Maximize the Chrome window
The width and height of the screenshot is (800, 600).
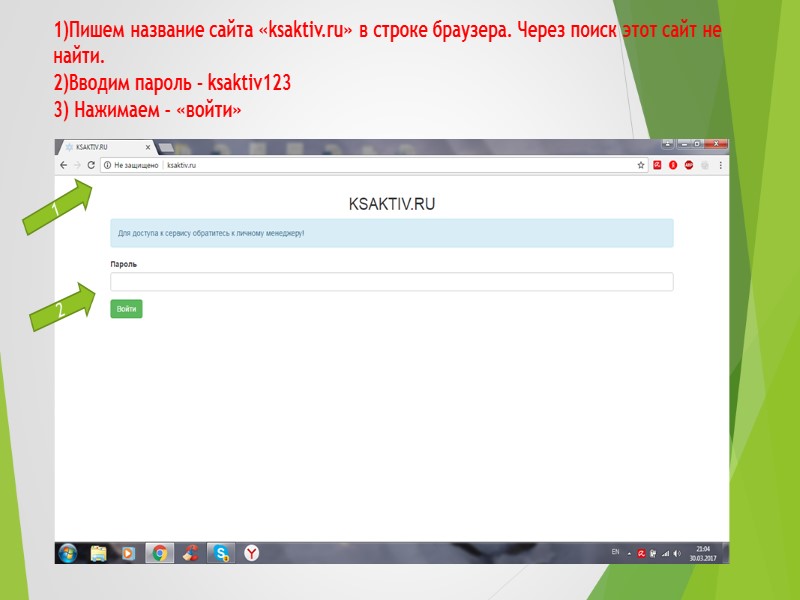tap(697, 144)
